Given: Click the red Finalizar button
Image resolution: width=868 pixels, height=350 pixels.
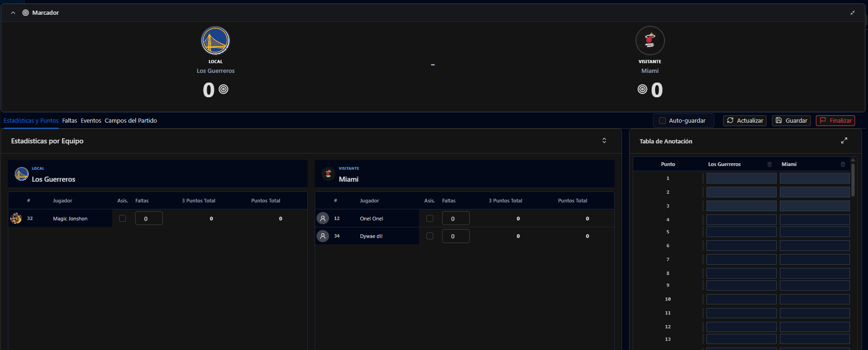Looking at the screenshot, I should [x=835, y=121].
